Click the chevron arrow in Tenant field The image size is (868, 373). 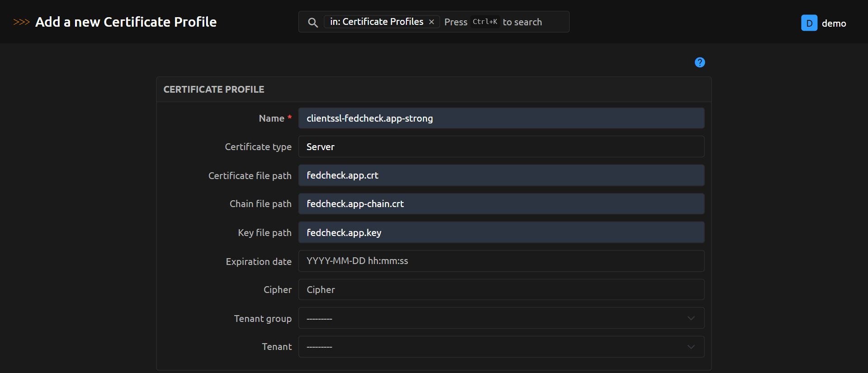point(691,347)
